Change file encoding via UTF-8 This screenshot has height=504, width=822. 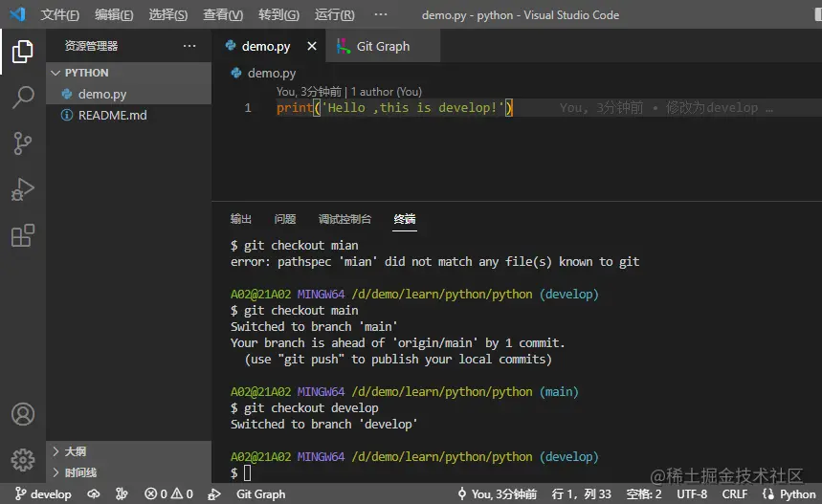pyautogui.click(x=692, y=494)
